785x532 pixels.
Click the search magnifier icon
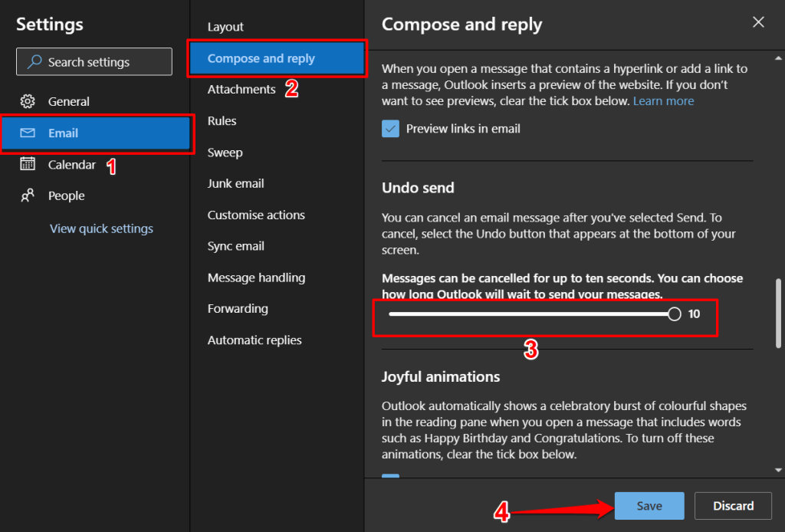coord(34,62)
